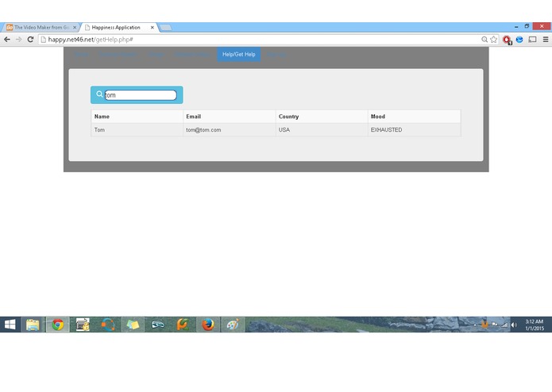The image size is (552, 392).
Task: Open the Help/Get Help navigation tab
Action: pos(239,55)
